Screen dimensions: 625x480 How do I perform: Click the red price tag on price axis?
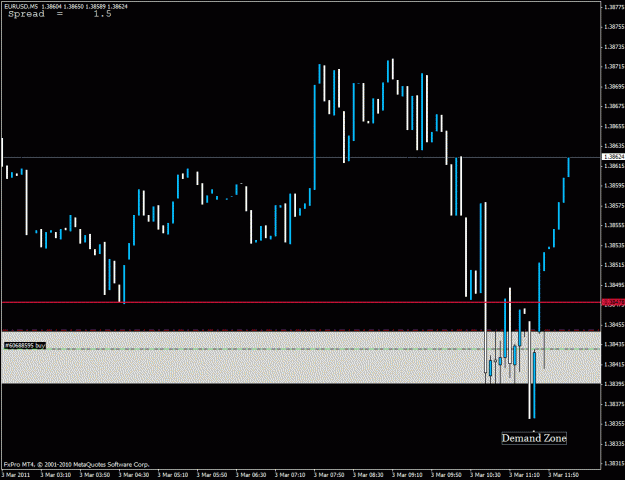613,302
